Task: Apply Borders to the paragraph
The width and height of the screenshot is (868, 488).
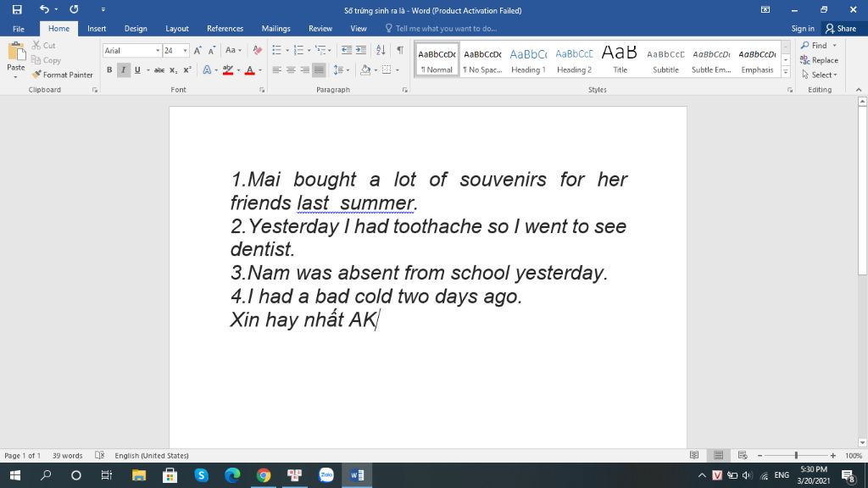Action: (387, 70)
